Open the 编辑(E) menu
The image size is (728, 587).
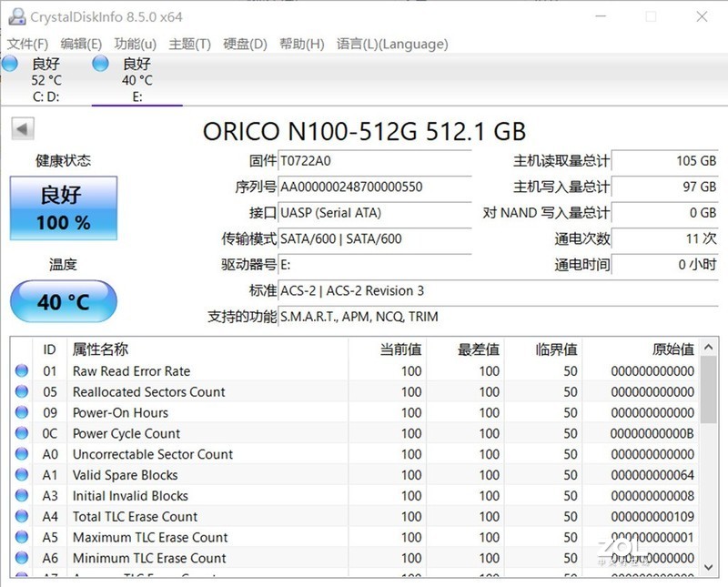tap(79, 43)
